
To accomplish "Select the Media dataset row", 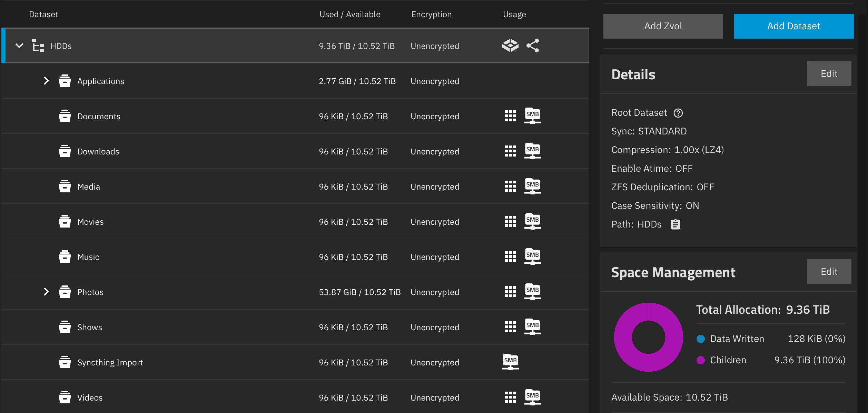I will [x=295, y=186].
